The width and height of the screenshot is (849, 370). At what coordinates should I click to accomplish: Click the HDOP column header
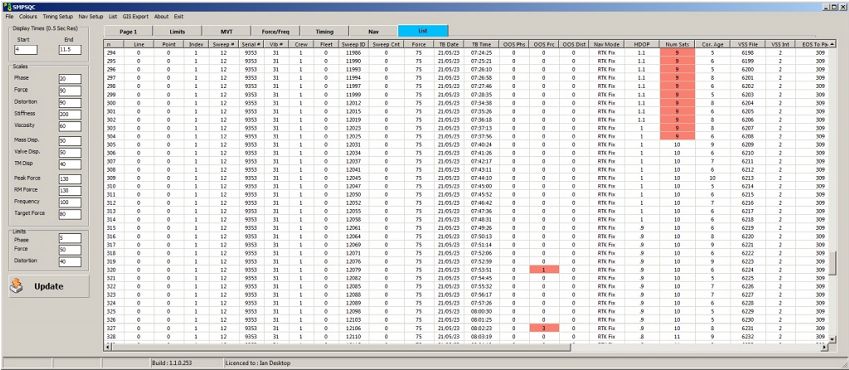pos(642,44)
